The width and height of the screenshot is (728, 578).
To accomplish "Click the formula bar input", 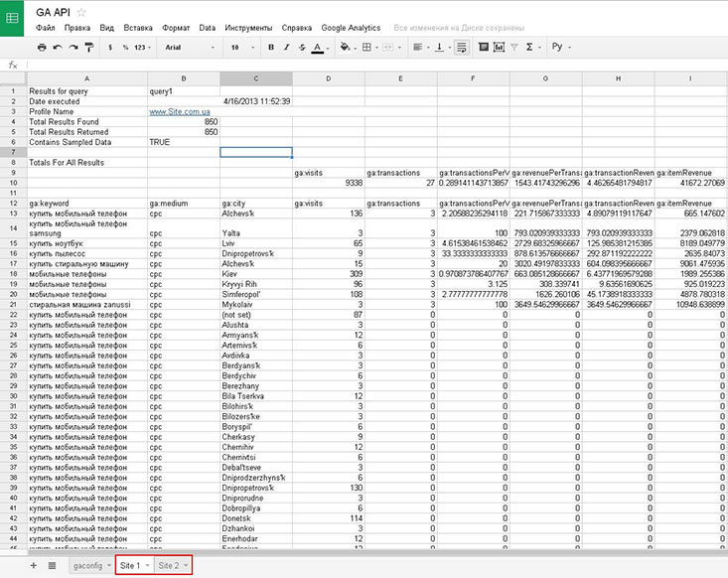I will coord(376,65).
